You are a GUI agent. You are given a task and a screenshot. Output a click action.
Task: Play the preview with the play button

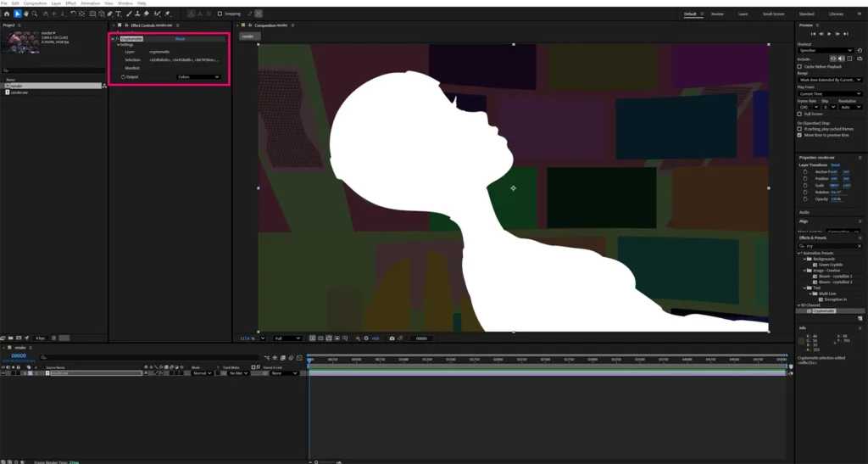(x=829, y=34)
